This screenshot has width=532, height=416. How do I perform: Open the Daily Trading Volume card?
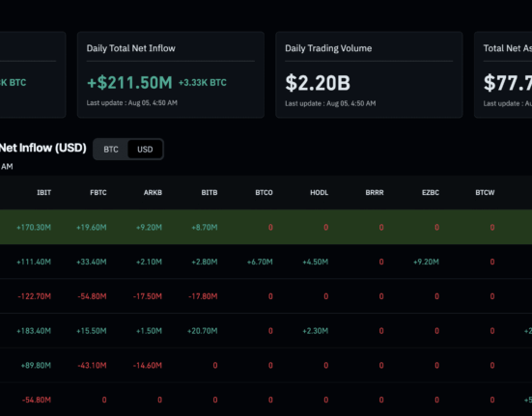click(369, 74)
